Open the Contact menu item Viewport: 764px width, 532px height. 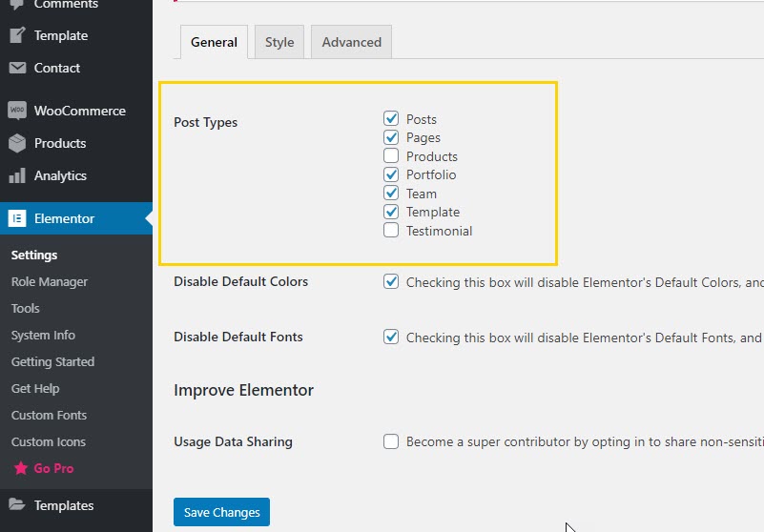point(76,68)
